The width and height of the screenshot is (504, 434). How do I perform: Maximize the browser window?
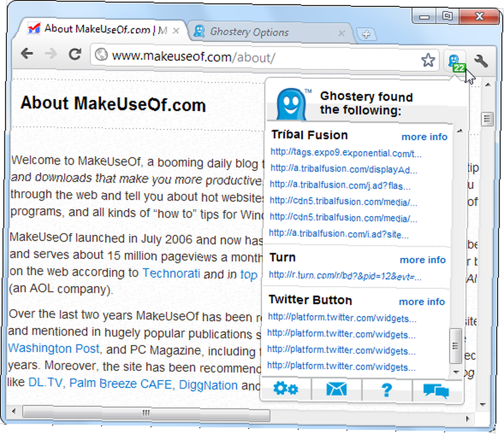(x=447, y=16)
